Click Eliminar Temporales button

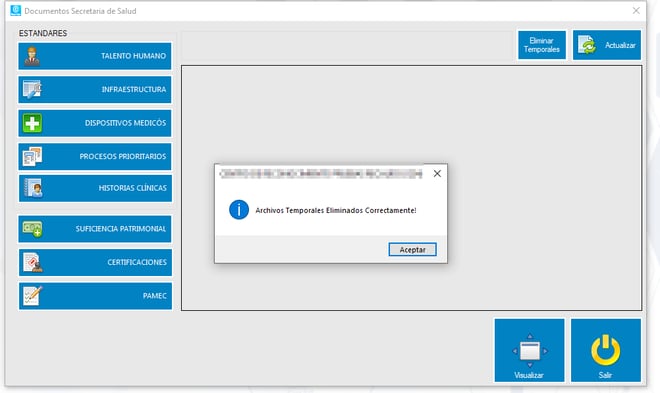tap(542, 45)
